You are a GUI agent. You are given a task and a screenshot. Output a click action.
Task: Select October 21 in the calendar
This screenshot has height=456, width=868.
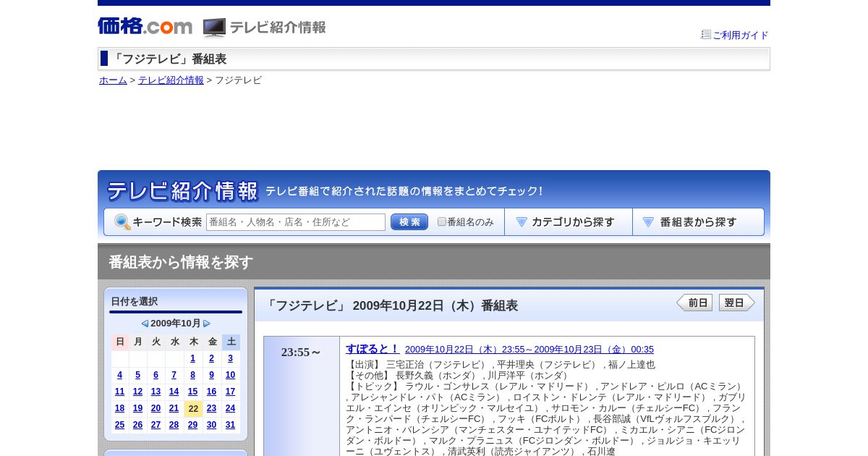point(174,408)
